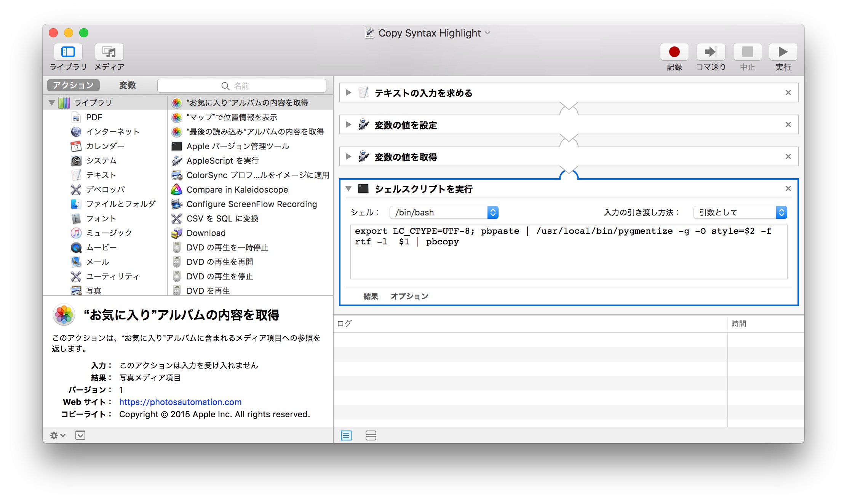Show the variables view icon below the log

pyautogui.click(x=371, y=435)
